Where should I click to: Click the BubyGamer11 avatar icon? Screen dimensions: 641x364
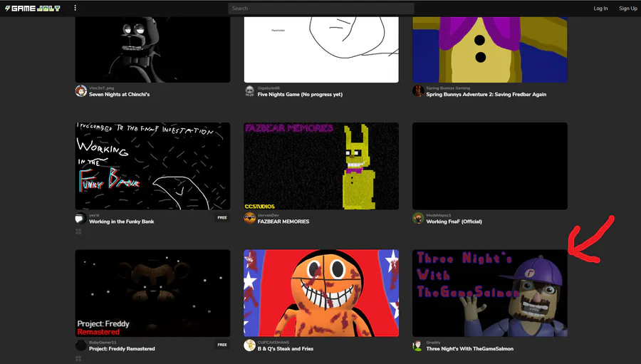[x=81, y=345]
